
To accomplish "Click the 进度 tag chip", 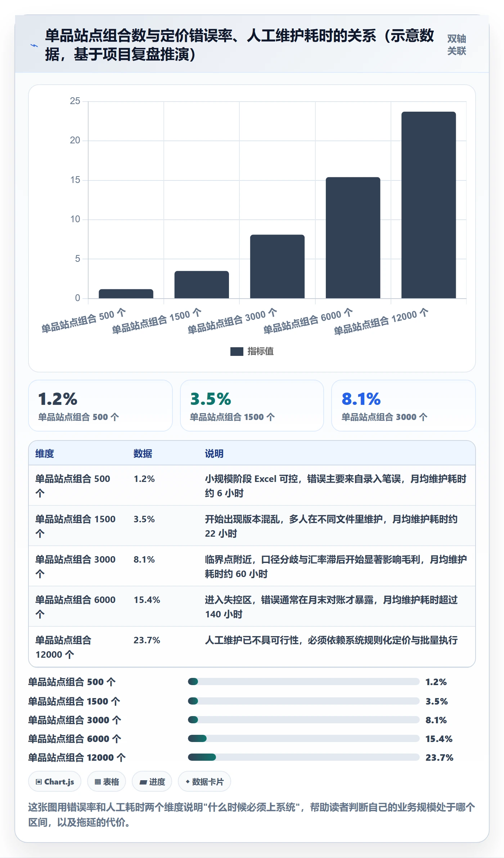I will (152, 782).
